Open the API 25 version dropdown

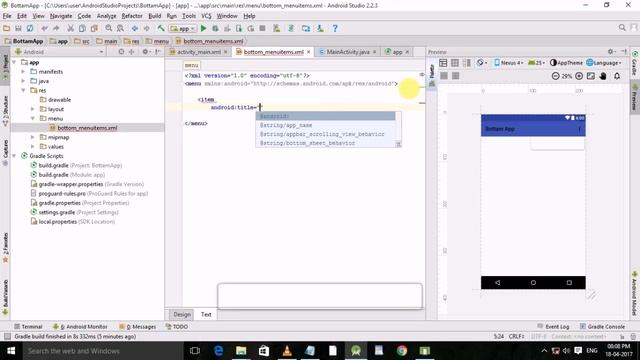(536, 63)
